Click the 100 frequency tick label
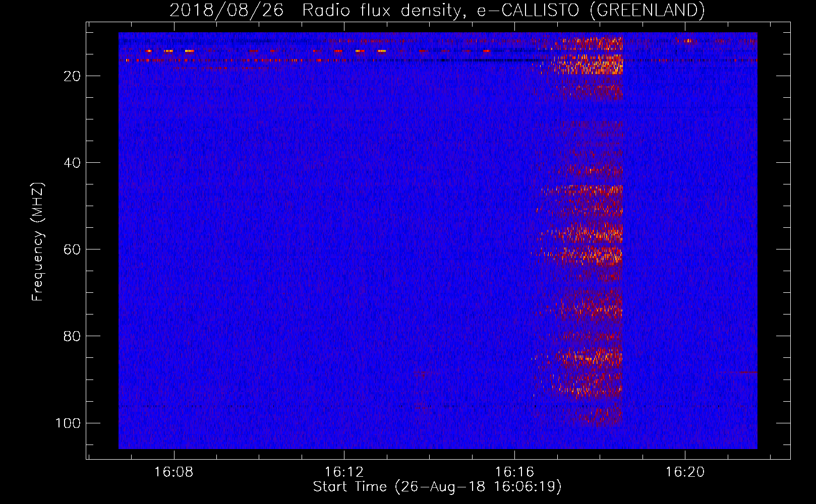The width and height of the screenshot is (816, 504). pyautogui.click(x=68, y=423)
